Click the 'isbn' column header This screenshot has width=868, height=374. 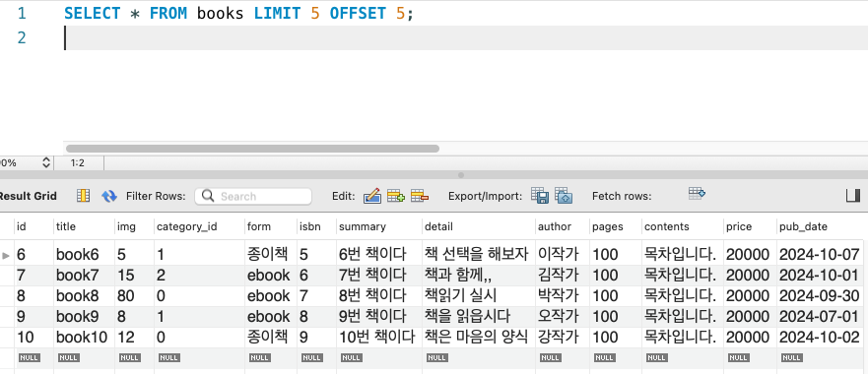click(x=309, y=226)
